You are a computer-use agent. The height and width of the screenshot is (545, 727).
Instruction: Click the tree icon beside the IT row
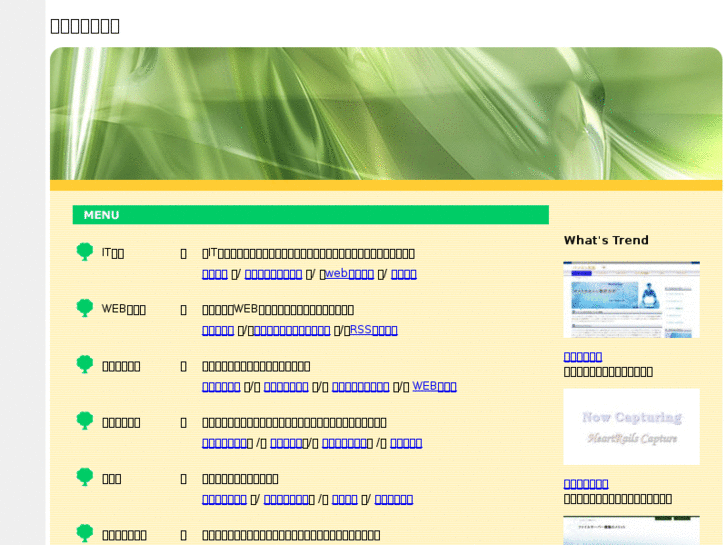point(85,252)
